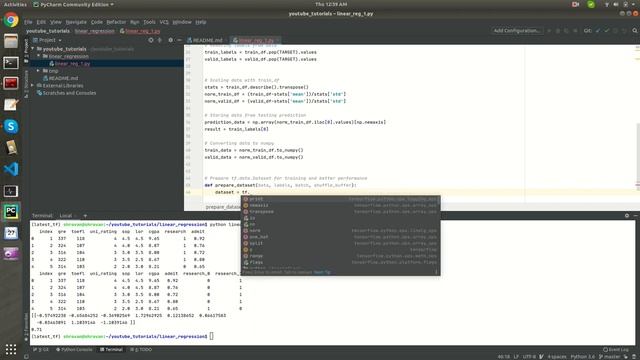Switch to the README.md editor tab
Image resolution: width=640 pixels, height=360 pixels.
[x=205, y=40]
